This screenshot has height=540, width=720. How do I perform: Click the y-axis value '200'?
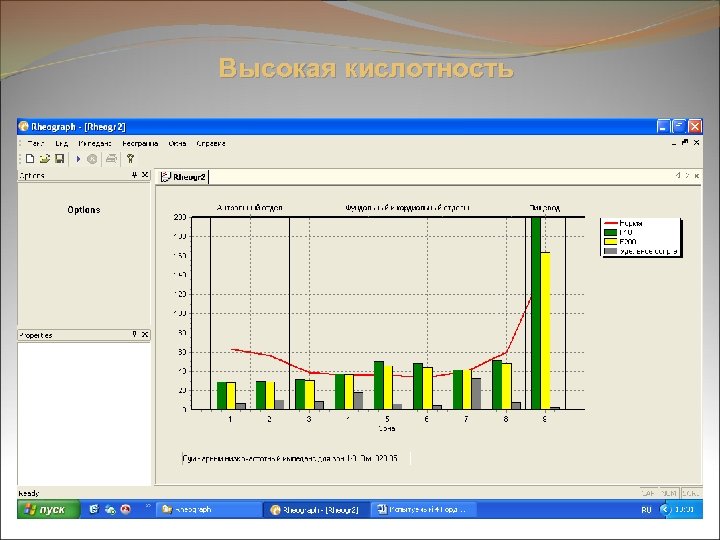pyautogui.click(x=180, y=217)
